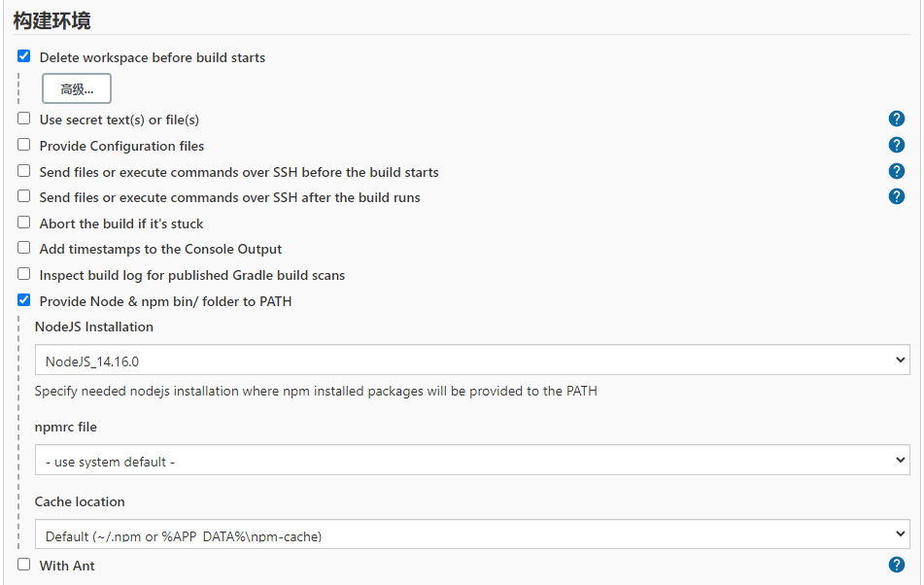
Task: Uncheck Delete workspace before build starts
Action: 24,56
